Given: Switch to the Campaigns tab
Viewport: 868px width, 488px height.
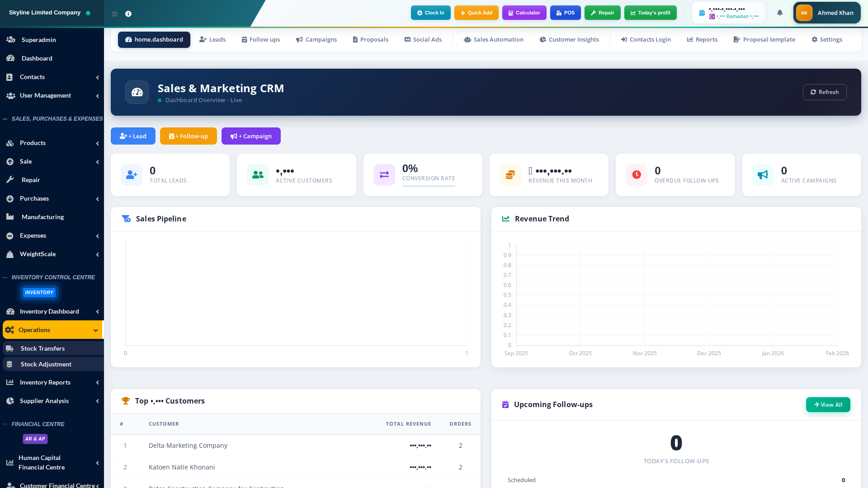Looking at the screenshot, I should (316, 39).
